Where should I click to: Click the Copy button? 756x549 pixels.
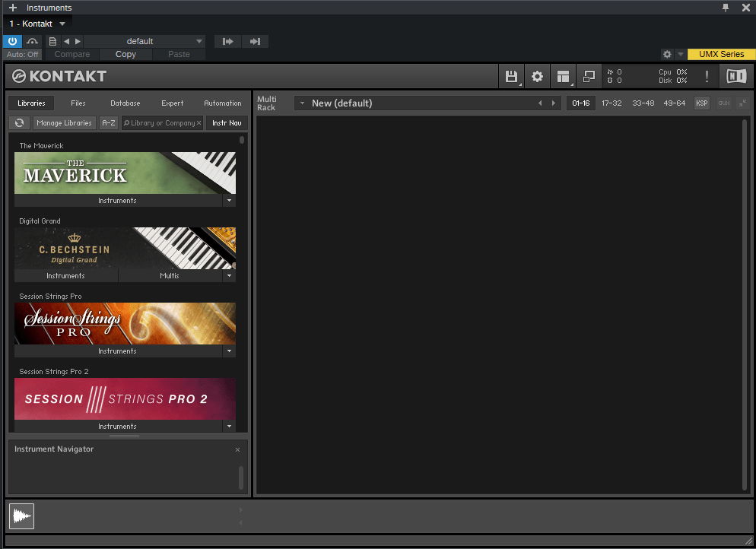125,55
